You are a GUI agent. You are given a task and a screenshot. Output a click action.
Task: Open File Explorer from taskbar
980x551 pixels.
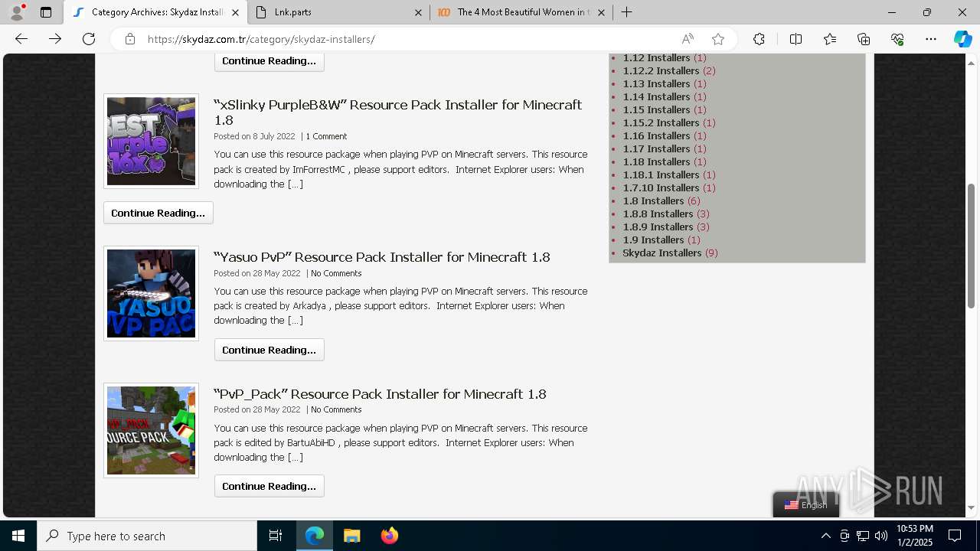(x=351, y=536)
